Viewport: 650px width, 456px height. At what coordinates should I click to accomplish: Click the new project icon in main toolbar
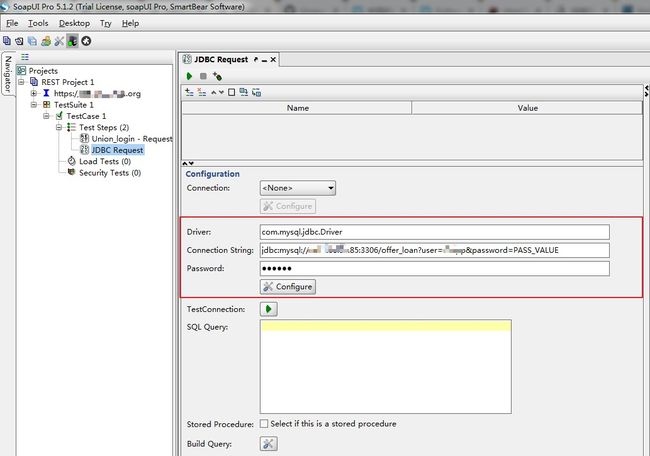click(x=7, y=41)
